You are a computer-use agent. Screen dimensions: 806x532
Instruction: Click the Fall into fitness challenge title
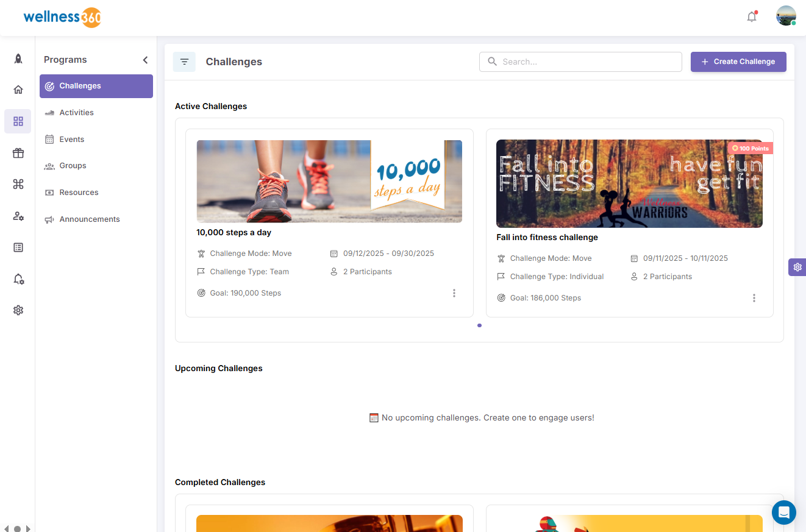[x=547, y=237]
